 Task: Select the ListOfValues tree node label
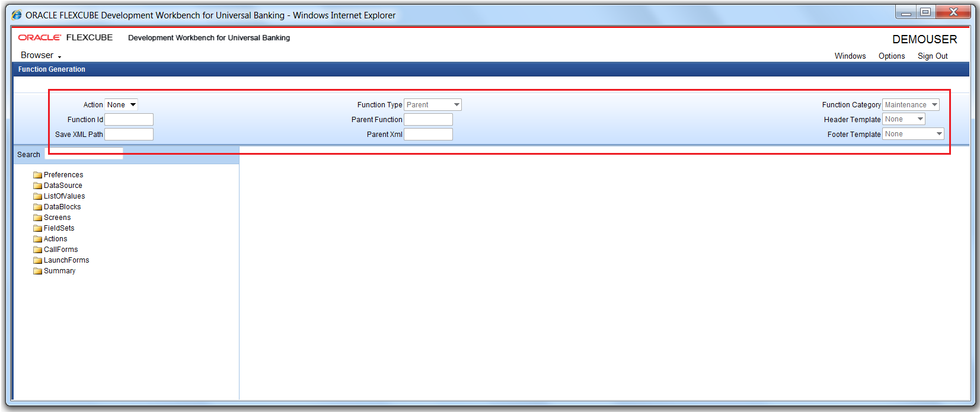coord(64,196)
